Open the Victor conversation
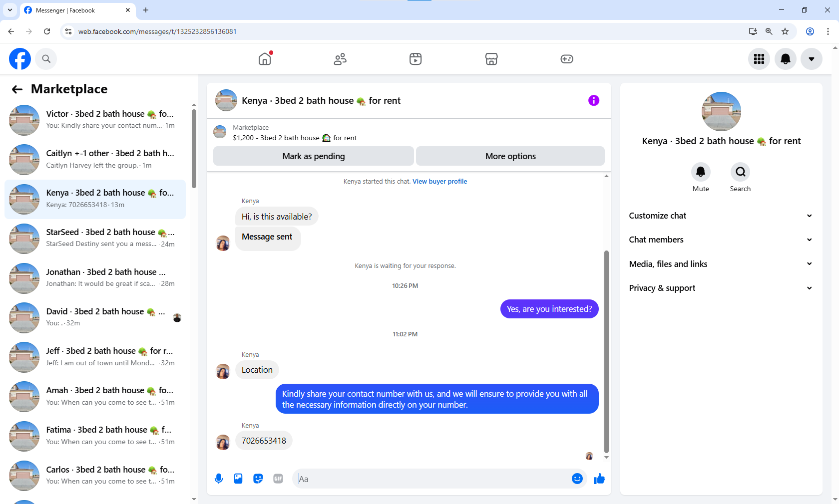839x504 pixels. [x=95, y=120]
